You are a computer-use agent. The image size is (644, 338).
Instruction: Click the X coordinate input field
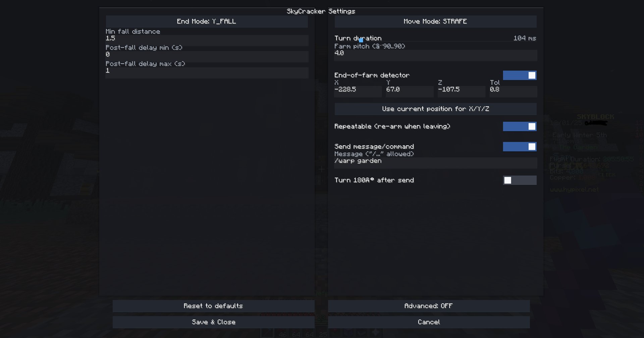point(358,91)
